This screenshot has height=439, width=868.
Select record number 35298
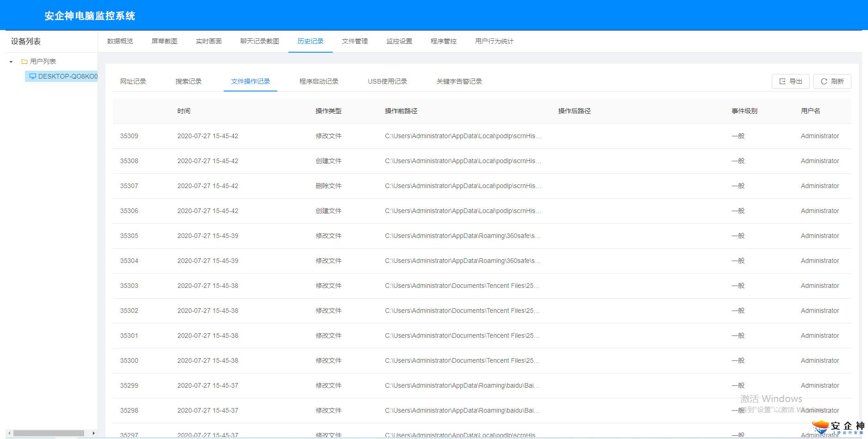point(129,410)
